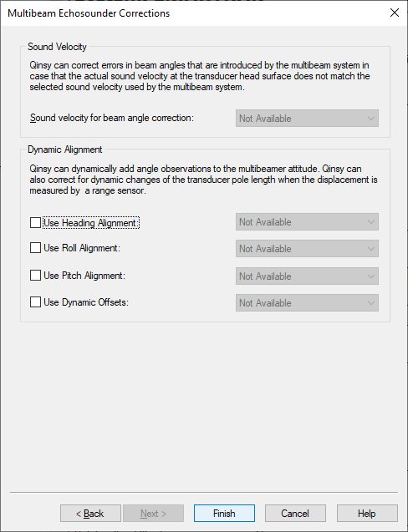Go back with the Back button
Image resolution: width=408 pixels, height=532 pixels.
[x=90, y=514]
